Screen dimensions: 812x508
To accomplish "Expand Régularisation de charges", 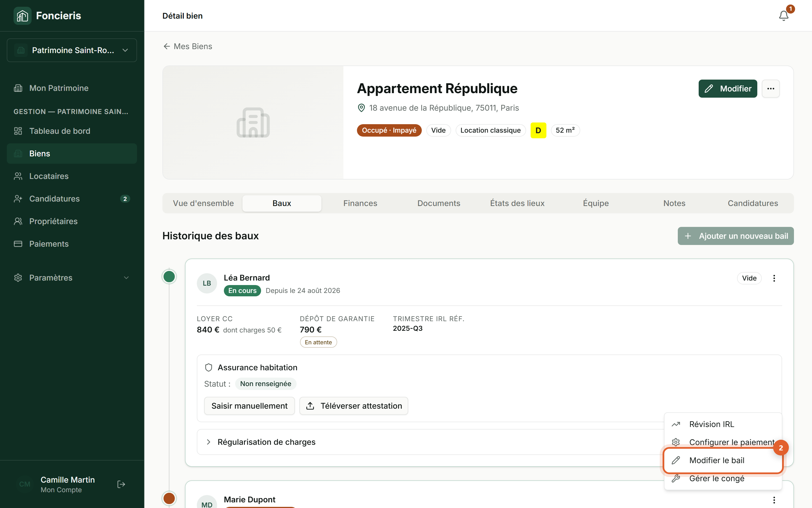I will 489,442.
